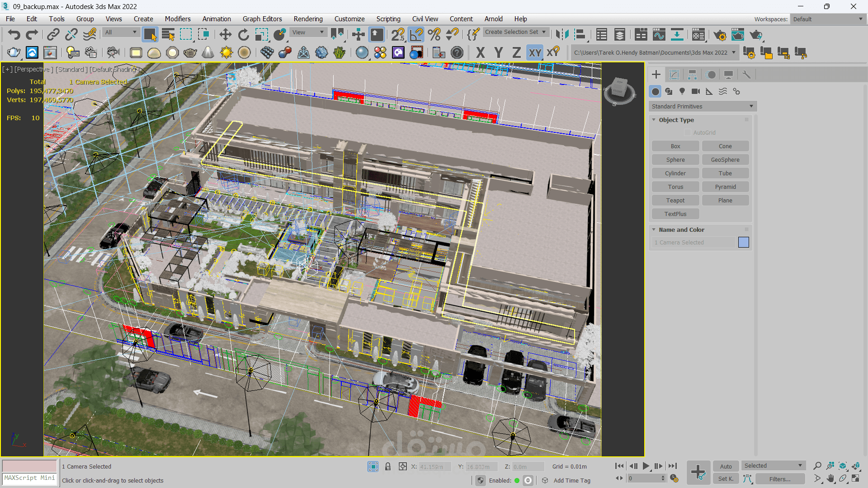868x488 pixels.
Task: Toggle the Auto key mode
Action: (726, 466)
